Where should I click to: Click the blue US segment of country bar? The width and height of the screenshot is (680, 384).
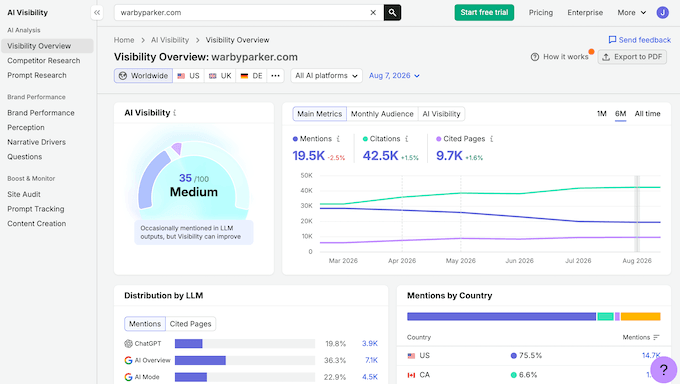[501, 316]
